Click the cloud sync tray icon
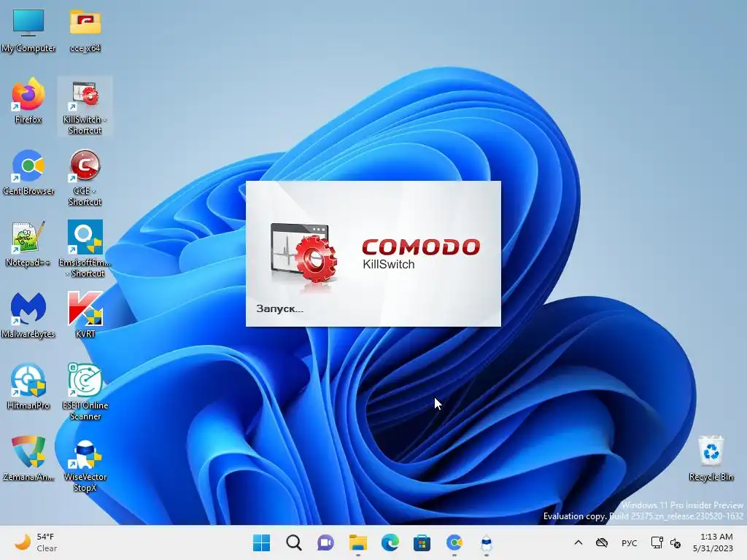747x560 pixels. pyautogui.click(x=602, y=542)
